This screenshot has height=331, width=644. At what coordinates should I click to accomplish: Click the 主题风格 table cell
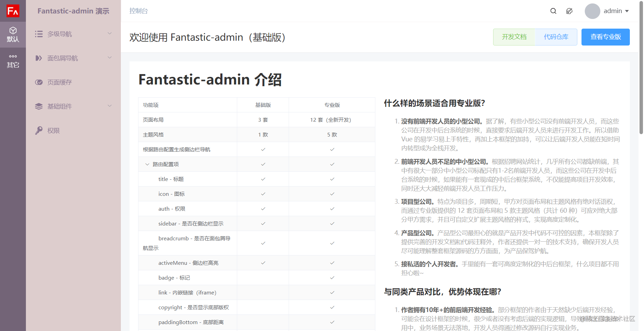(188, 134)
